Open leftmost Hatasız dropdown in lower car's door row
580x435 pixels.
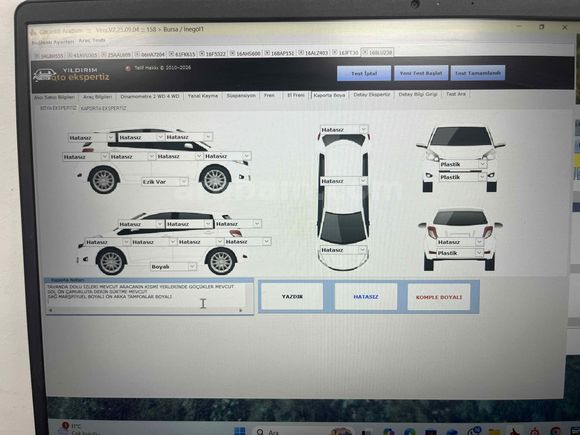pyautogui.click(x=126, y=242)
